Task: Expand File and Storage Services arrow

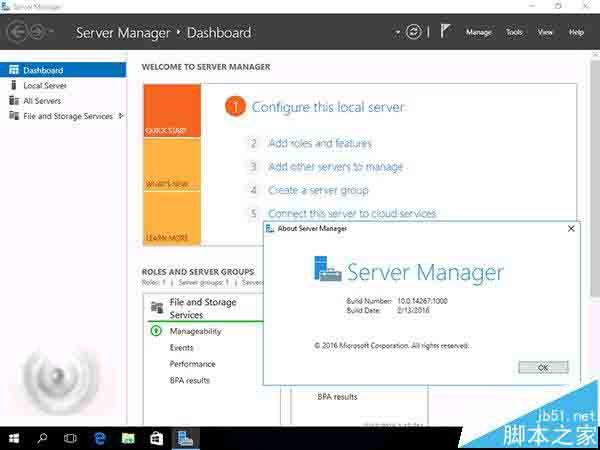Action: pyautogui.click(x=121, y=116)
